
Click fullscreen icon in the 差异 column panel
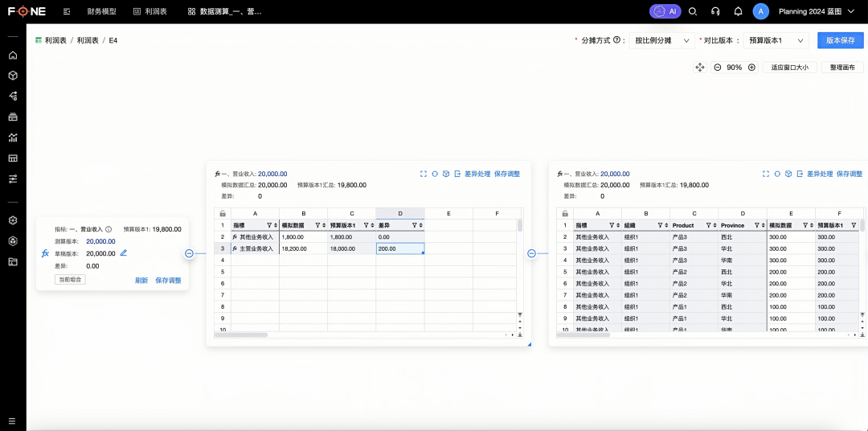pos(424,174)
